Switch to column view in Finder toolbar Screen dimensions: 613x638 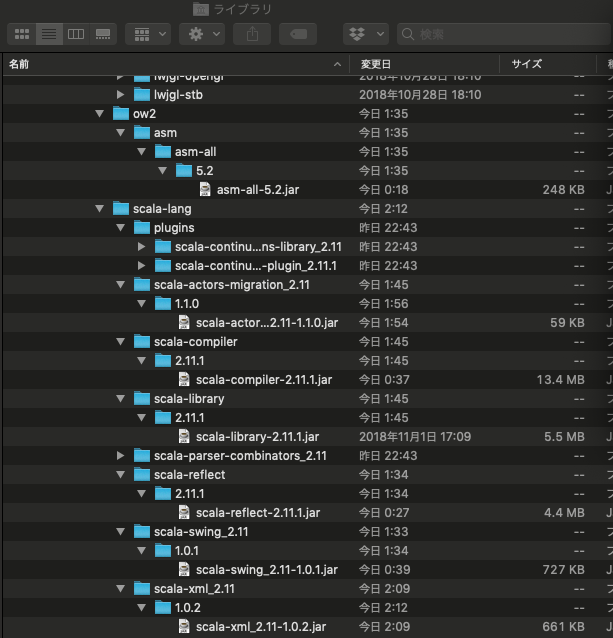[76, 34]
